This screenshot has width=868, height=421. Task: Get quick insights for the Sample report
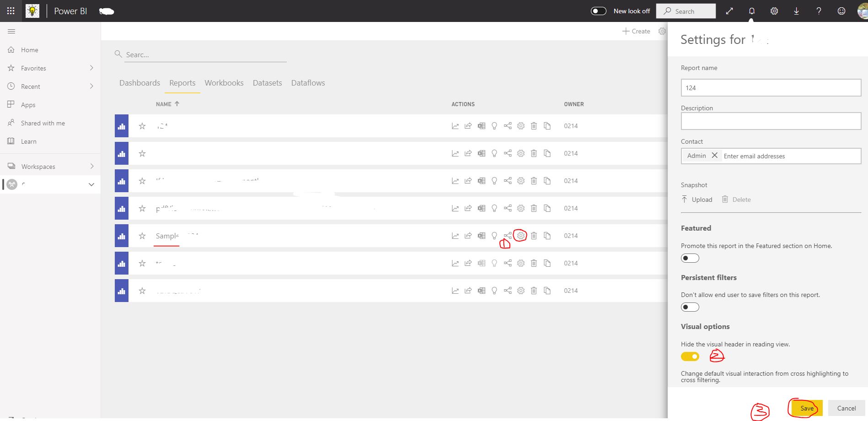coord(494,236)
